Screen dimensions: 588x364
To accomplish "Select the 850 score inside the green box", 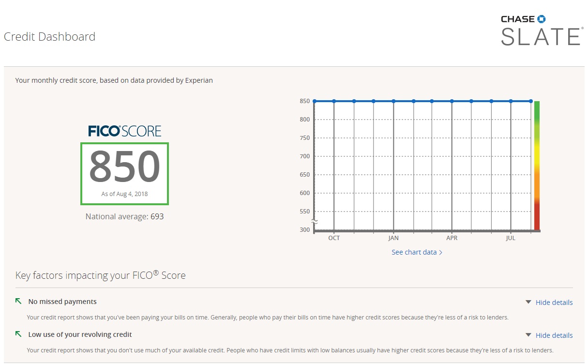I will [124, 167].
